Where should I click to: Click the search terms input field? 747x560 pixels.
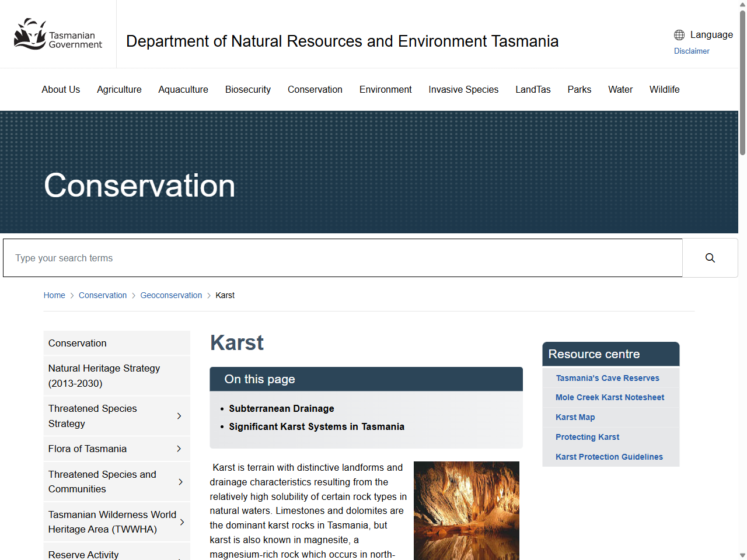(x=343, y=258)
